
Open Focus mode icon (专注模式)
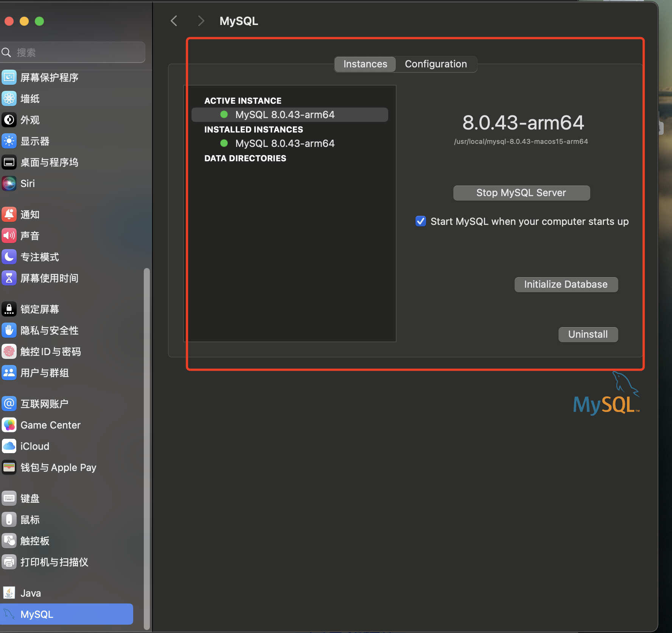click(x=9, y=257)
